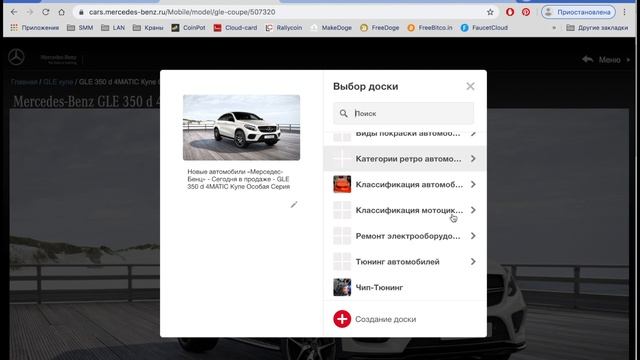Go back with the browser back arrow

14,12
